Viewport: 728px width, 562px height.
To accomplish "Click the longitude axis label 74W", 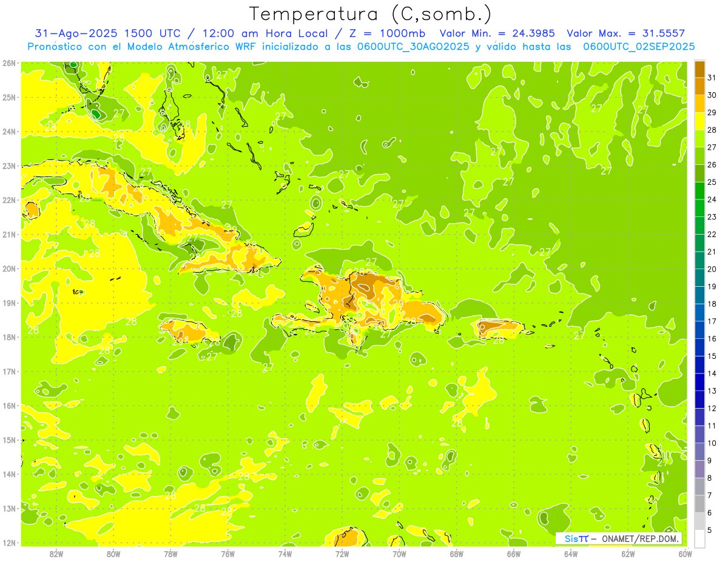I will coord(285,554).
